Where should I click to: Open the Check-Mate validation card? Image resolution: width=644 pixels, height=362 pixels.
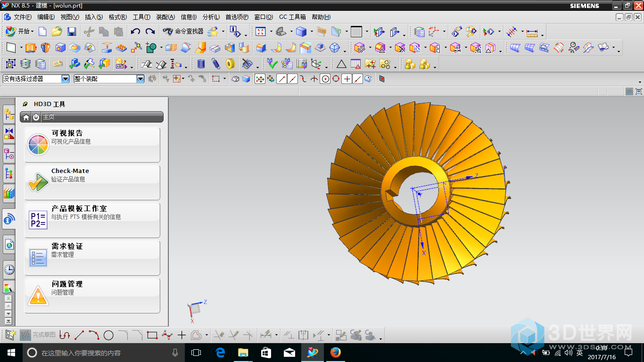[92, 182]
